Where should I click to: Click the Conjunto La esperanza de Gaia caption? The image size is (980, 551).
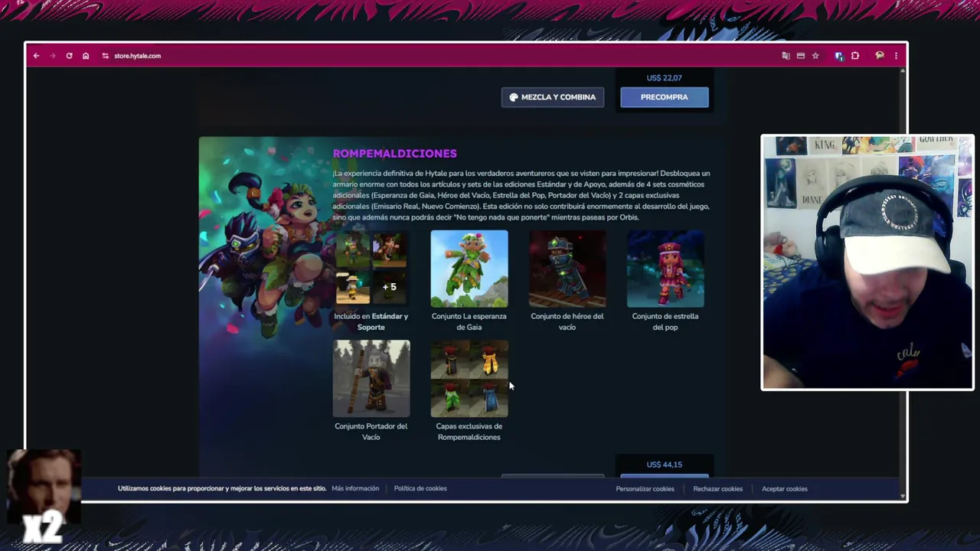469,321
